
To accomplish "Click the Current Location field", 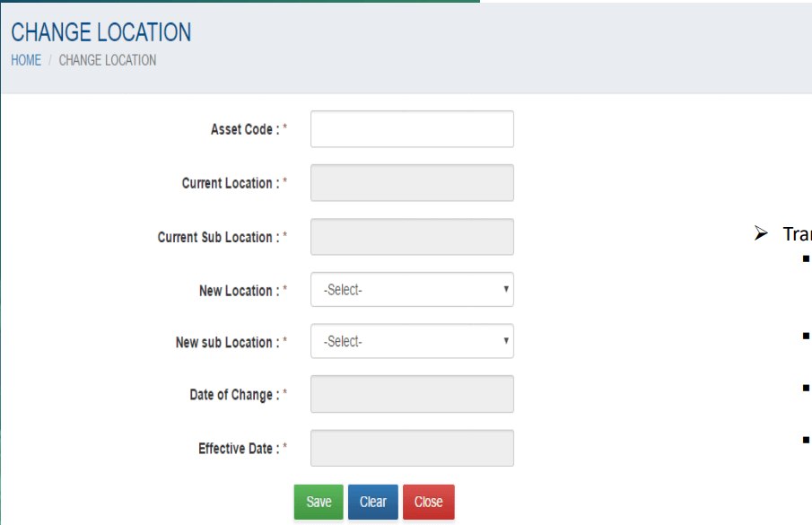I will tap(412, 183).
